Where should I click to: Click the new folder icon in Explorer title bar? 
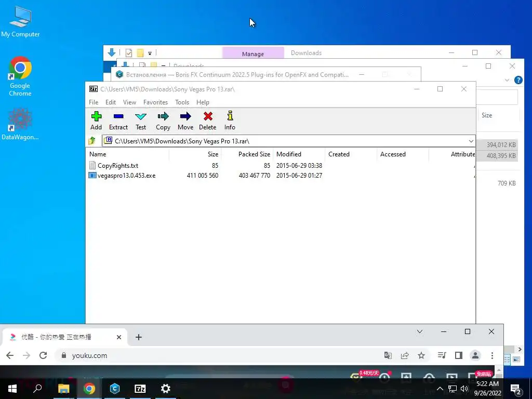click(140, 53)
